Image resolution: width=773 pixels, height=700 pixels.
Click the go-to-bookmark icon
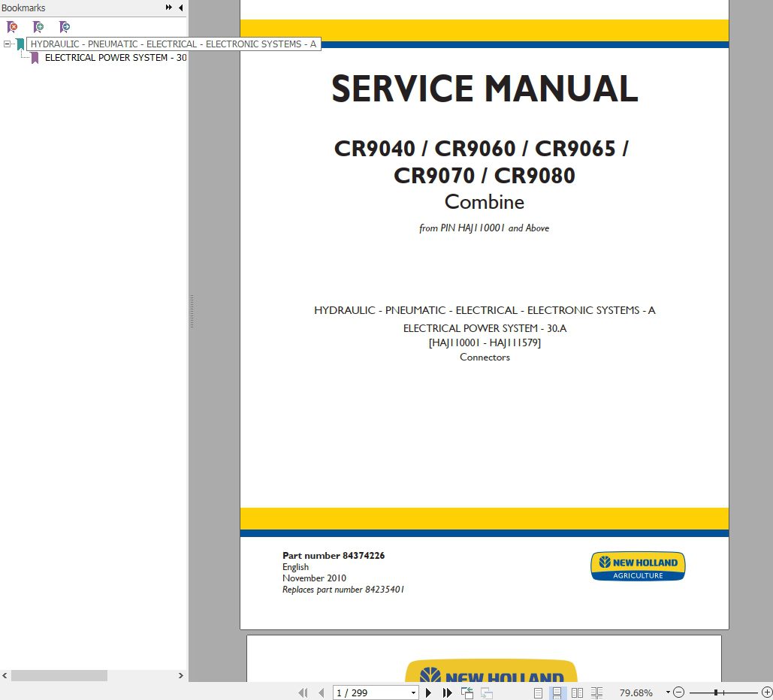(x=65, y=26)
